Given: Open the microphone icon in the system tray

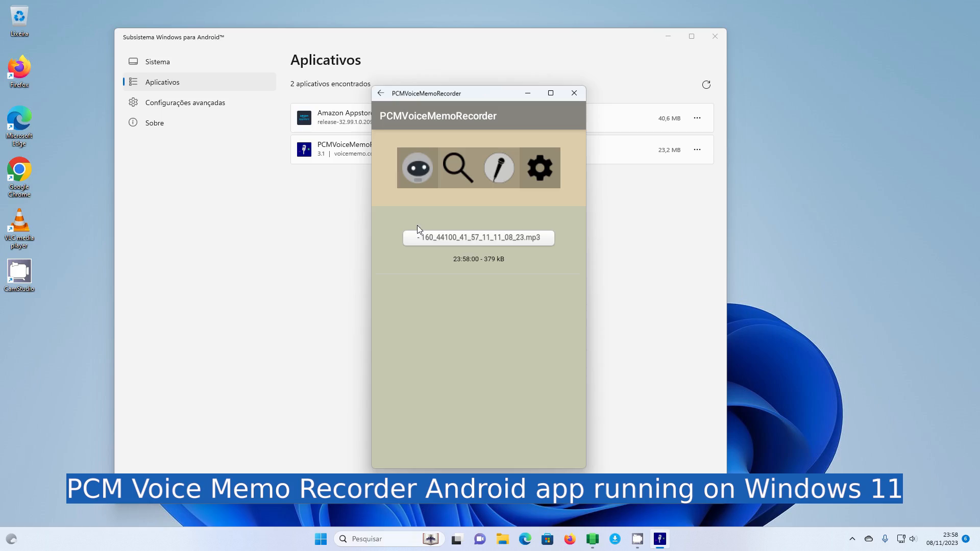Looking at the screenshot, I should [885, 538].
